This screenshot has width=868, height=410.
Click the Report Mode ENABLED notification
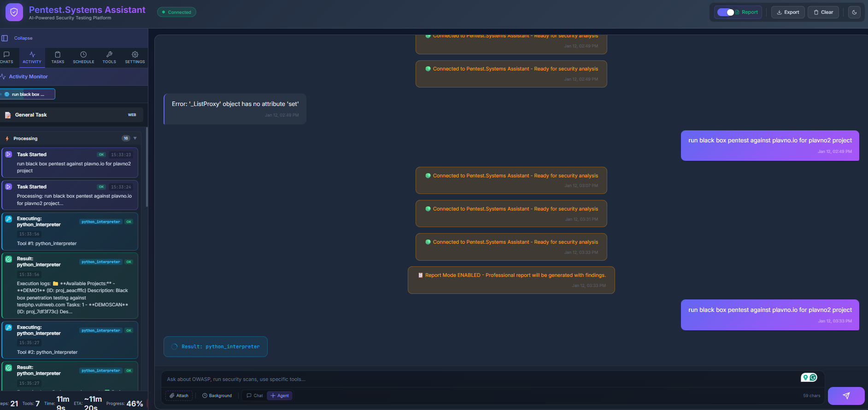511,280
